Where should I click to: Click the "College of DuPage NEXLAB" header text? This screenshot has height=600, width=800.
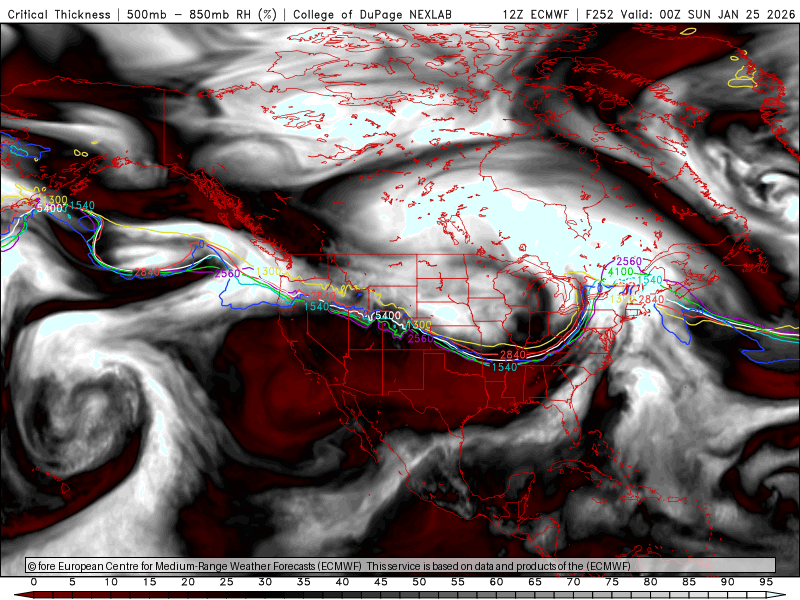[x=372, y=14]
